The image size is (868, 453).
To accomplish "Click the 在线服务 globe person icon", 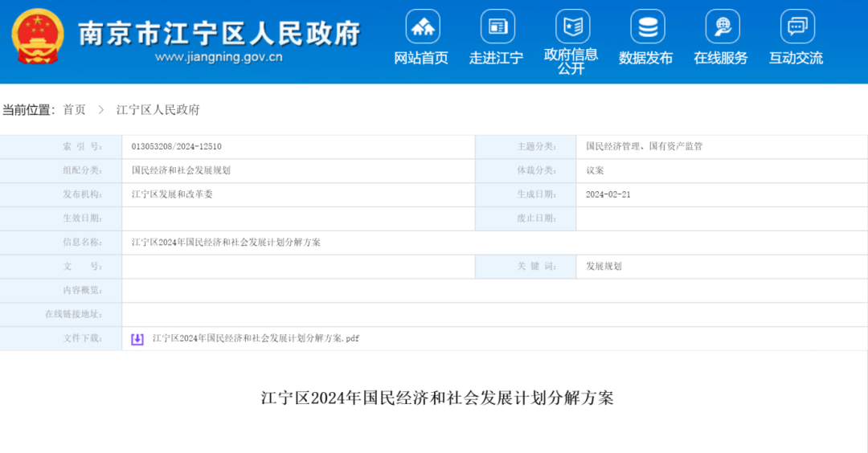I will point(723,27).
